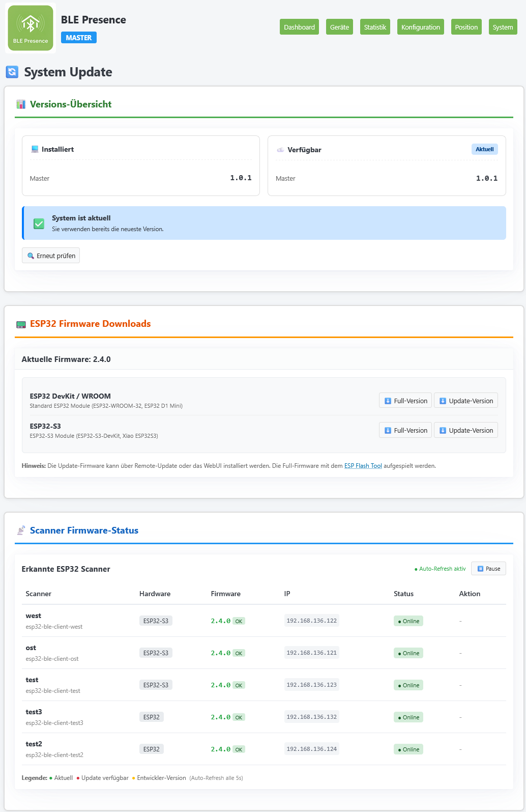This screenshot has width=526, height=812.
Task: Open the ESP Flash Tool link
Action: click(x=363, y=466)
